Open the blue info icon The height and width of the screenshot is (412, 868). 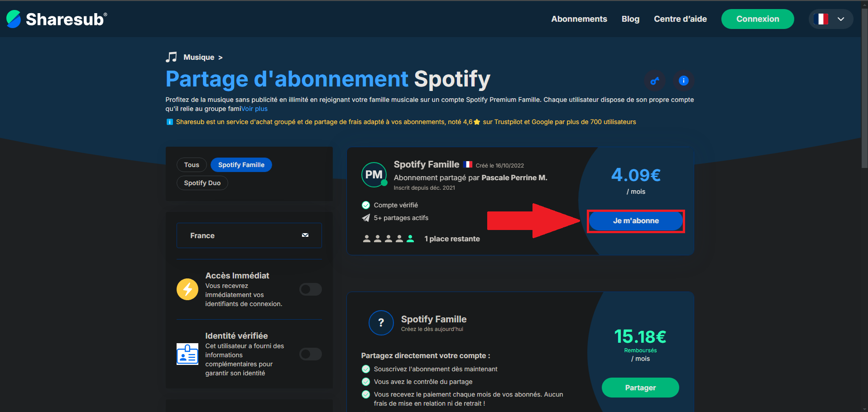pos(684,81)
